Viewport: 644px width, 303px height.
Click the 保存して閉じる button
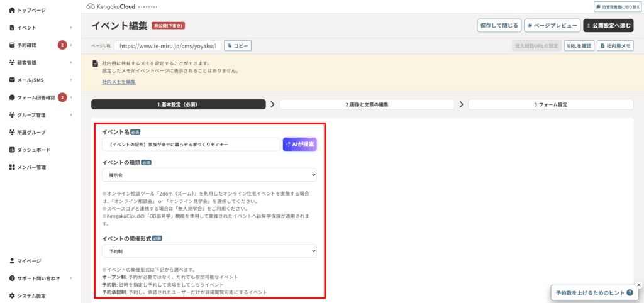(499, 26)
